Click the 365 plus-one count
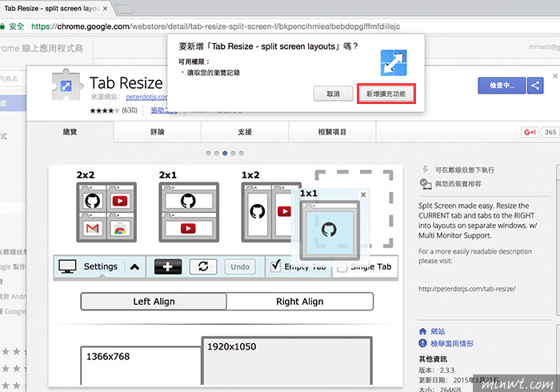The image size is (560, 392). click(550, 132)
